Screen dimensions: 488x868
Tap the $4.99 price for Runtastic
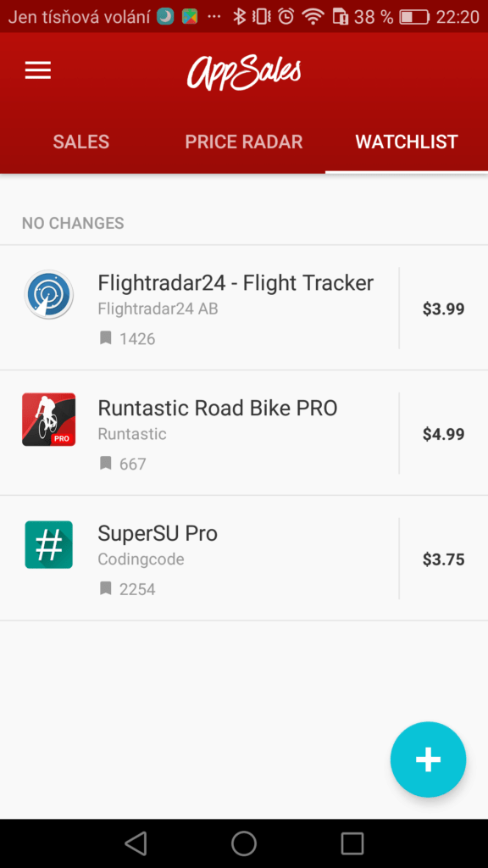[443, 434]
